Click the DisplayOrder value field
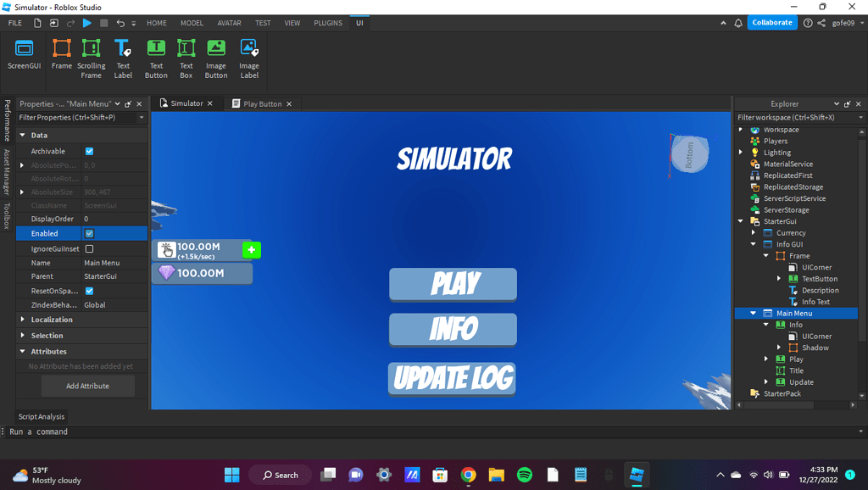The image size is (868, 490). tap(114, 219)
